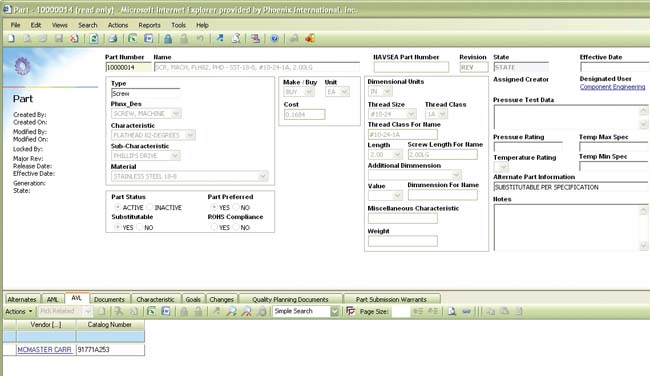Open the Views menu
The height and width of the screenshot is (376, 650).
[60, 25]
